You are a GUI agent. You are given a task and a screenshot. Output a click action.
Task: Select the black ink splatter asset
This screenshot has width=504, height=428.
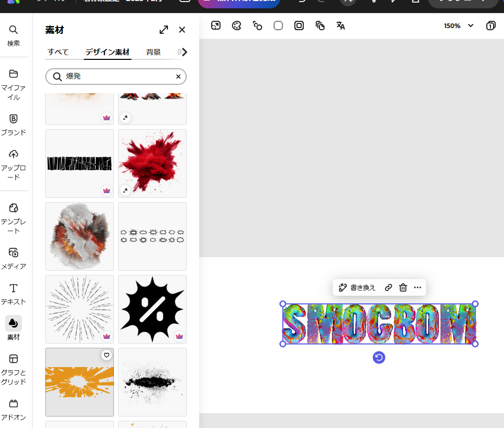coord(152,382)
